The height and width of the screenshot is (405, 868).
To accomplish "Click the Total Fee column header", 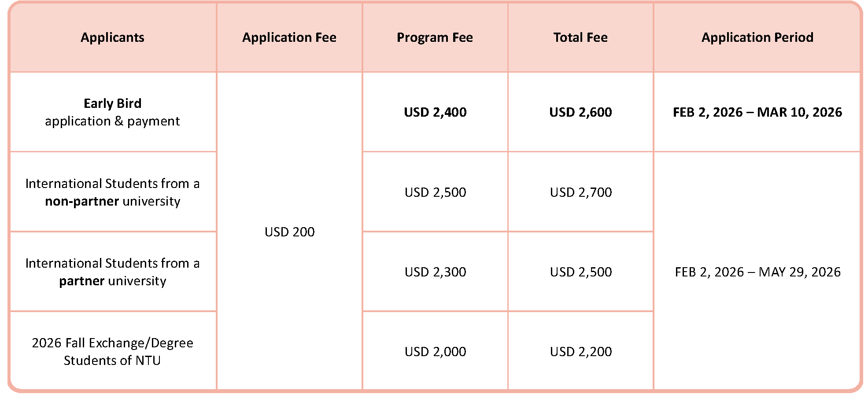I will (x=580, y=38).
